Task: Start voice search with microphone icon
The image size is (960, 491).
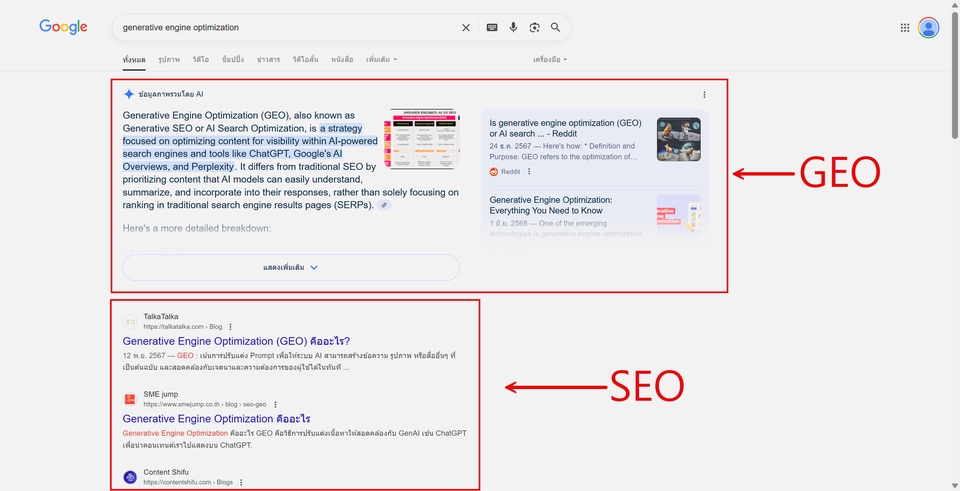Action: (513, 28)
